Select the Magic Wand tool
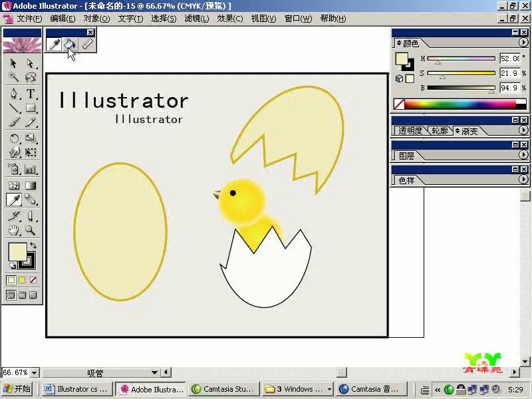The height and width of the screenshot is (399, 532). tap(13, 78)
